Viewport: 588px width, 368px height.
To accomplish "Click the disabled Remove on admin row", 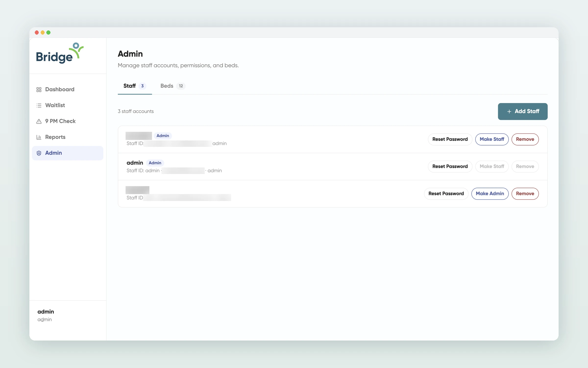I will coord(525,167).
